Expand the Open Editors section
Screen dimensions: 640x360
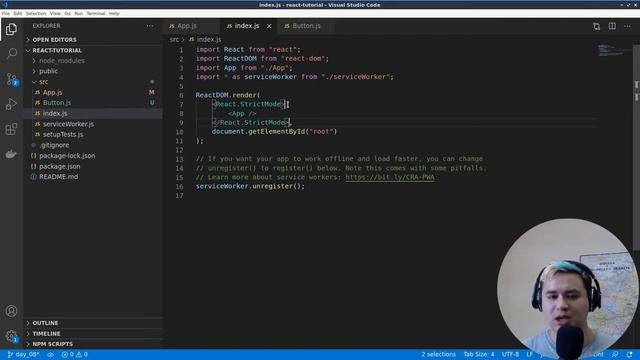coord(93,40)
